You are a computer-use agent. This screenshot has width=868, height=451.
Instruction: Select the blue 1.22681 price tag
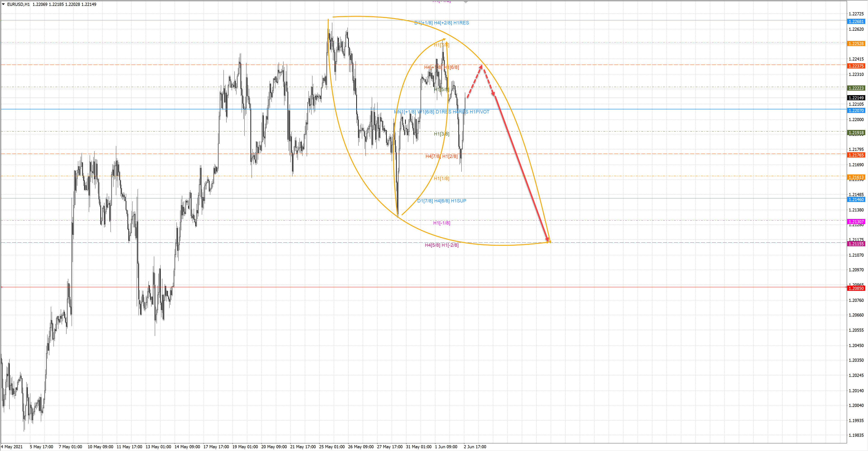856,21
